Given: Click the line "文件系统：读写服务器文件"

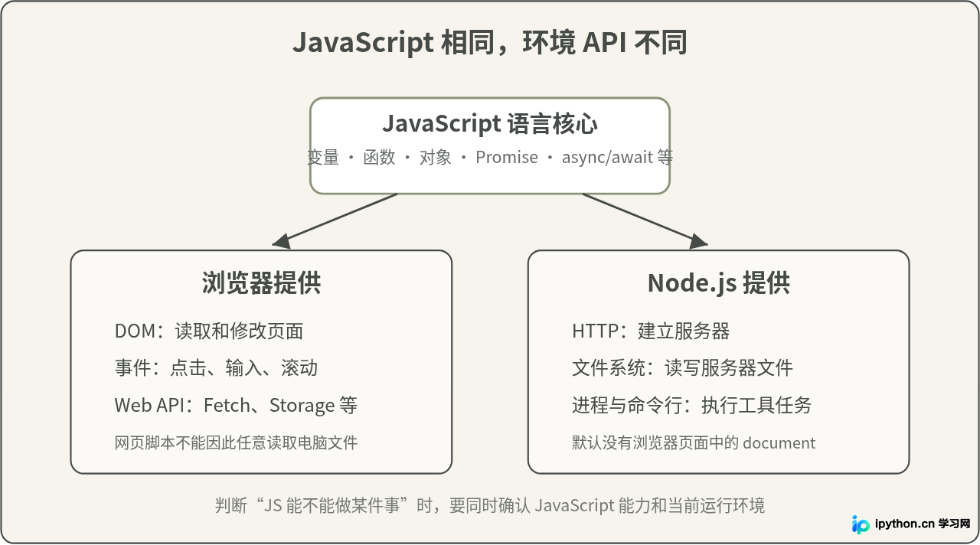Looking at the screenshot, I should click(682, 368).
